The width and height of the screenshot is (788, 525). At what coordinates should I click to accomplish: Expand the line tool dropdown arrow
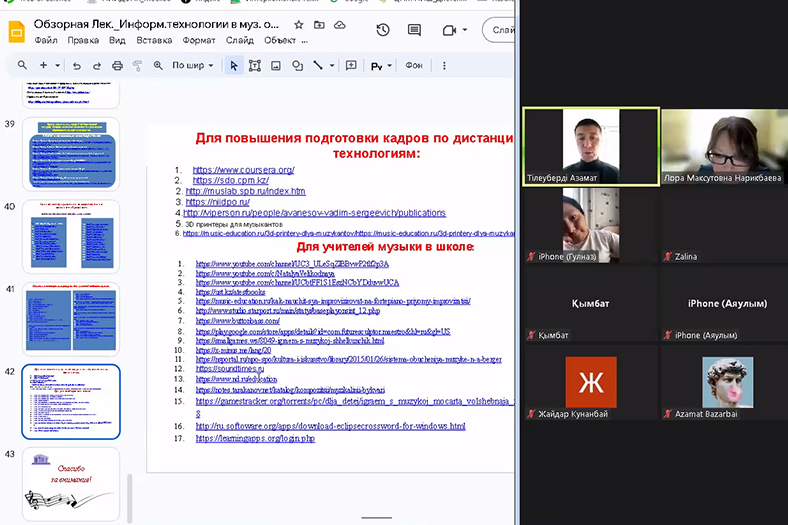coord(333,65)
